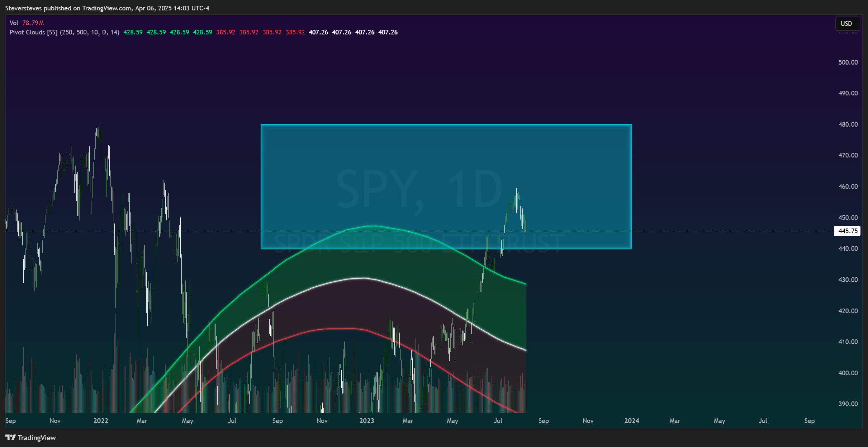This screenshot has width=868, height=447.
Task: Open the USD currency selector
Action: 848,24
